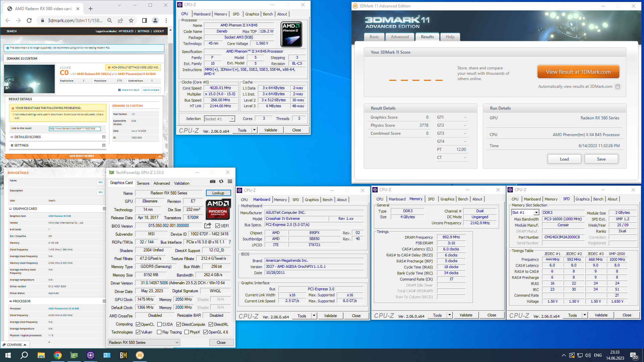Click the web page vertical scrollbar
Viewport: 644px width, 362px height.
click(170, 97)
